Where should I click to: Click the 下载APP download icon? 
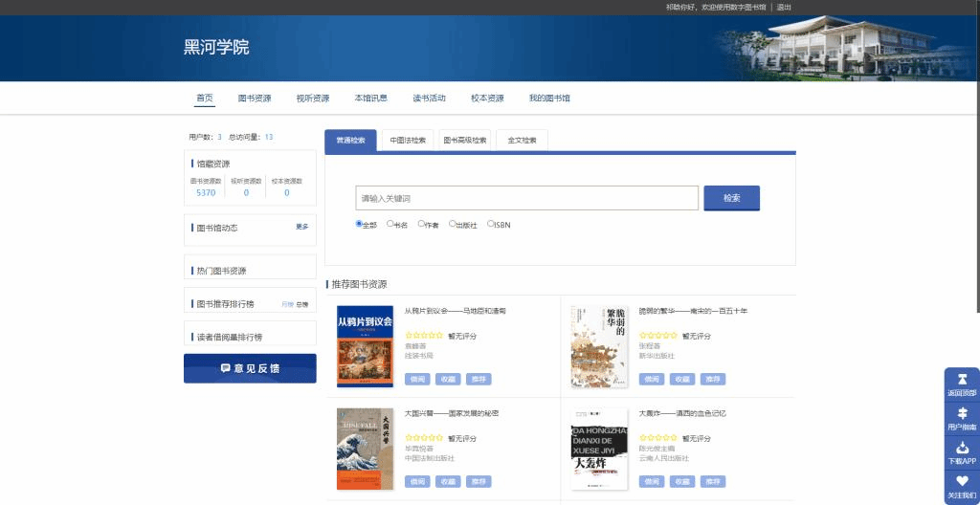(x=962, y=447)
